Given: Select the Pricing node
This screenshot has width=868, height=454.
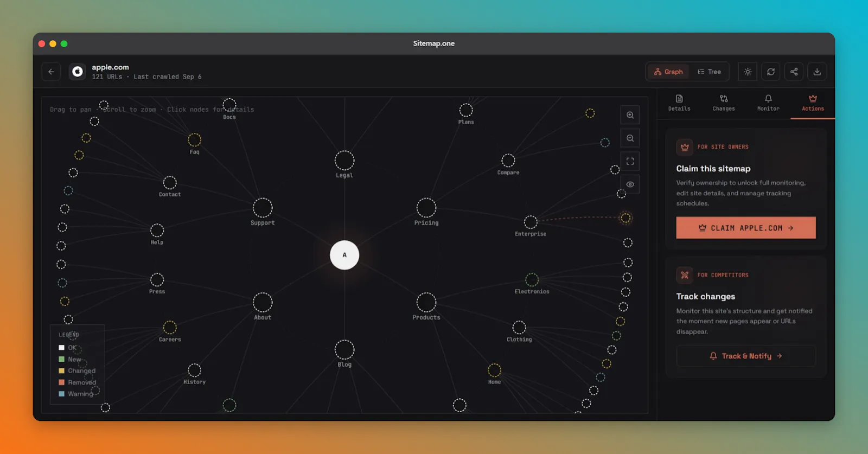Looking at the screenshot, I should tap(426, 208).
